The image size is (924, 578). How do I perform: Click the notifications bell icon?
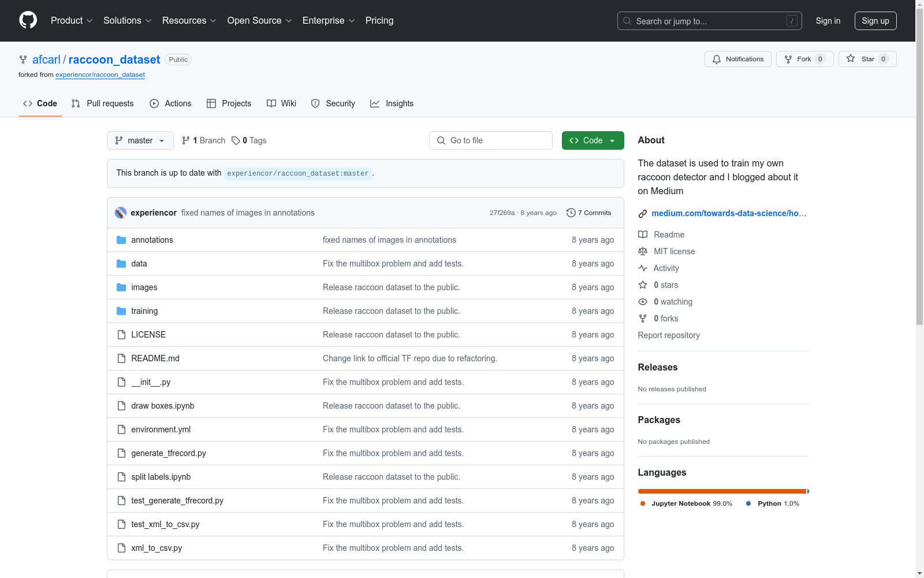[x=717, y=59]
